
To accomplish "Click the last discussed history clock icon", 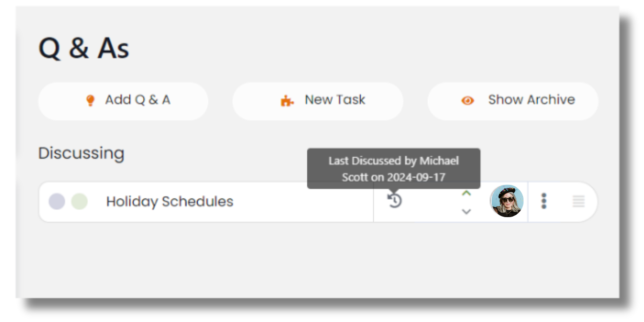I will click(x=395, y=200).
